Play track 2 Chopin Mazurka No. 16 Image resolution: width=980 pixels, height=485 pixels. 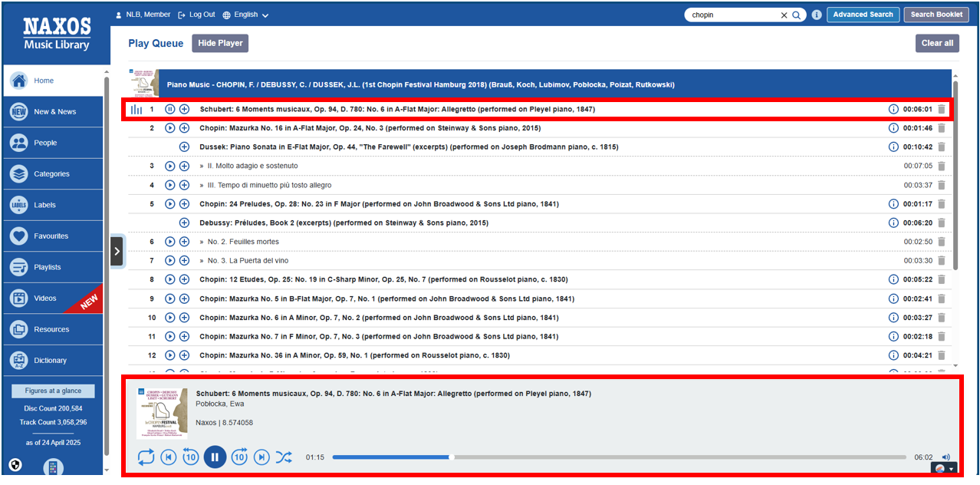point(170,128)
